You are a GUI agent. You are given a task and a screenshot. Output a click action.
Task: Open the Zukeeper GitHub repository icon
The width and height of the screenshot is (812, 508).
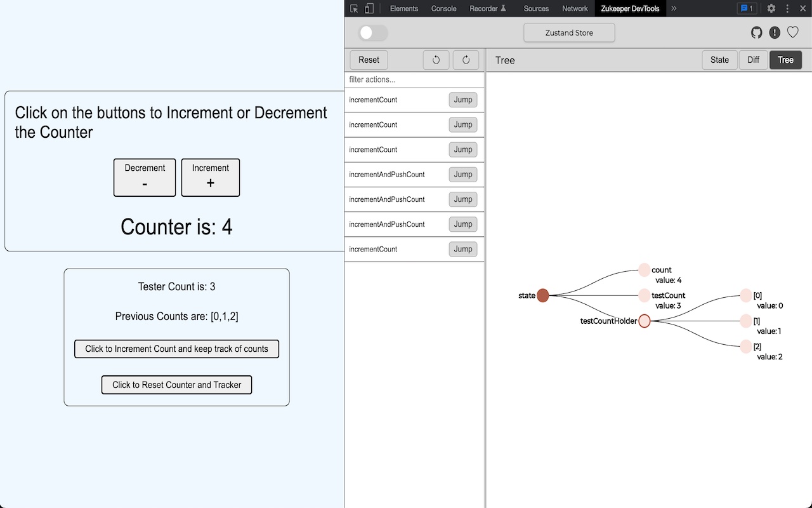756,32
